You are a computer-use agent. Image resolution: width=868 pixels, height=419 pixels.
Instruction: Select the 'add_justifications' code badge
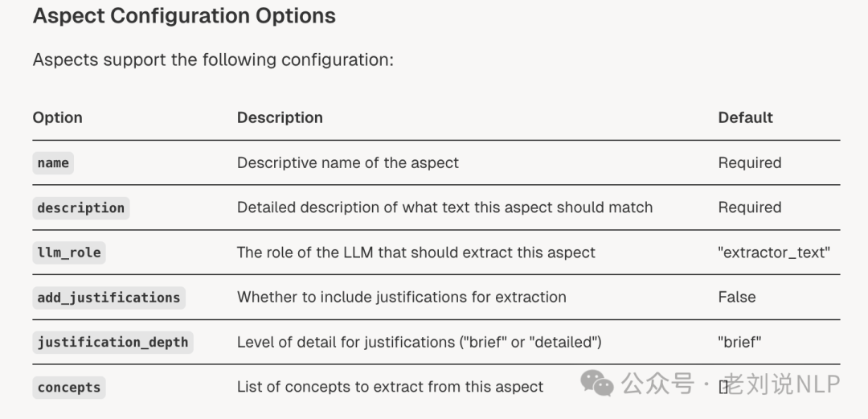pos(109,298)
